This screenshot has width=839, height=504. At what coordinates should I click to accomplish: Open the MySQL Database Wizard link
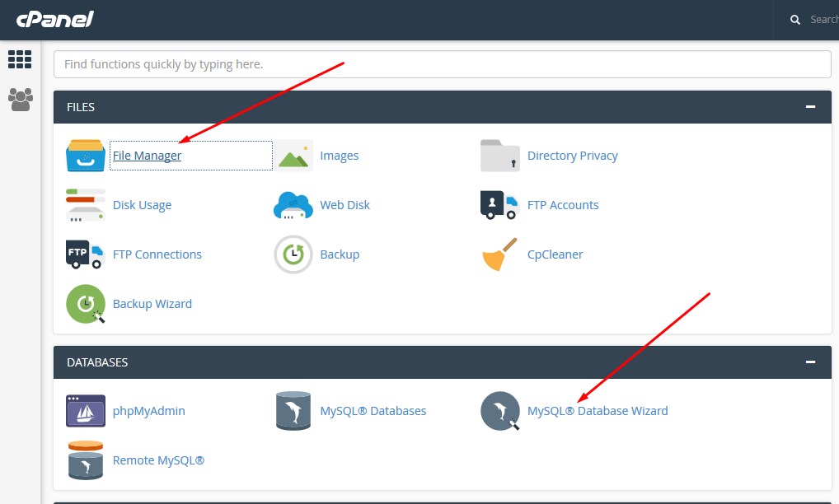point(598,411)
